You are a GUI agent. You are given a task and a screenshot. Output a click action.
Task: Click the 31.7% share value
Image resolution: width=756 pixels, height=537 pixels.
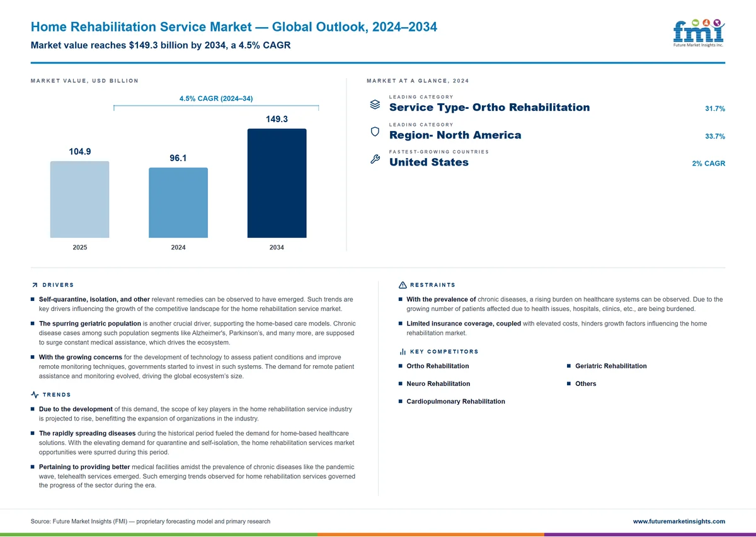(x=715, y=109)
